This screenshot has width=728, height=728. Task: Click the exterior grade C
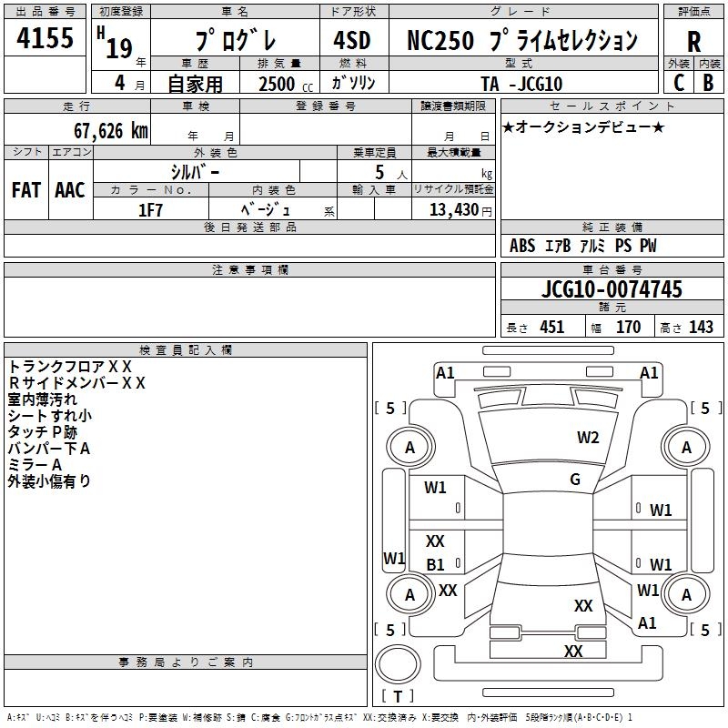679,83
